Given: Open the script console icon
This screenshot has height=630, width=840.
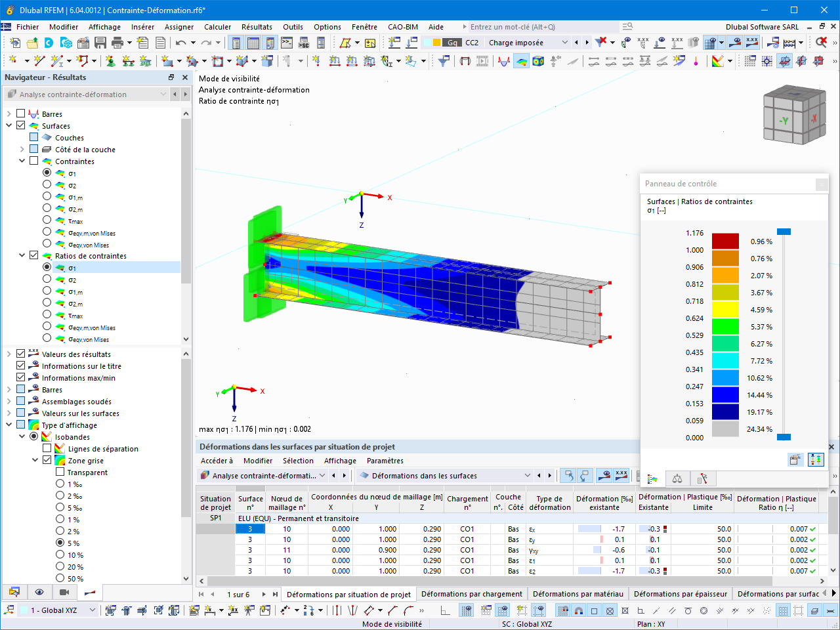Looking at the screenshot, I should 287,43.
